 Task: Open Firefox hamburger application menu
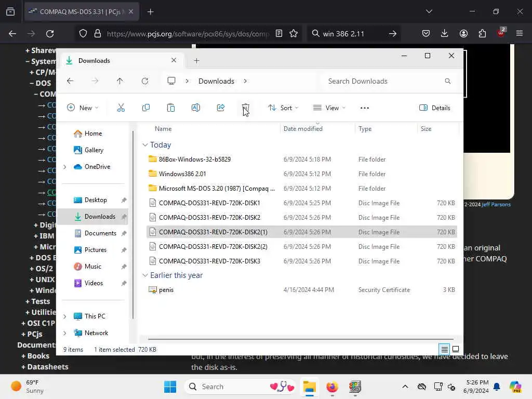[x=520, y=34]
